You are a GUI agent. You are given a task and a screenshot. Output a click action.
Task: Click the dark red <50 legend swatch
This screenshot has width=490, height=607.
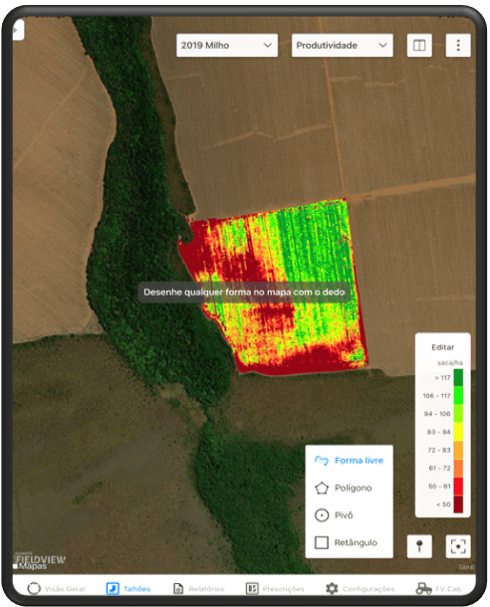click(458, 504)
